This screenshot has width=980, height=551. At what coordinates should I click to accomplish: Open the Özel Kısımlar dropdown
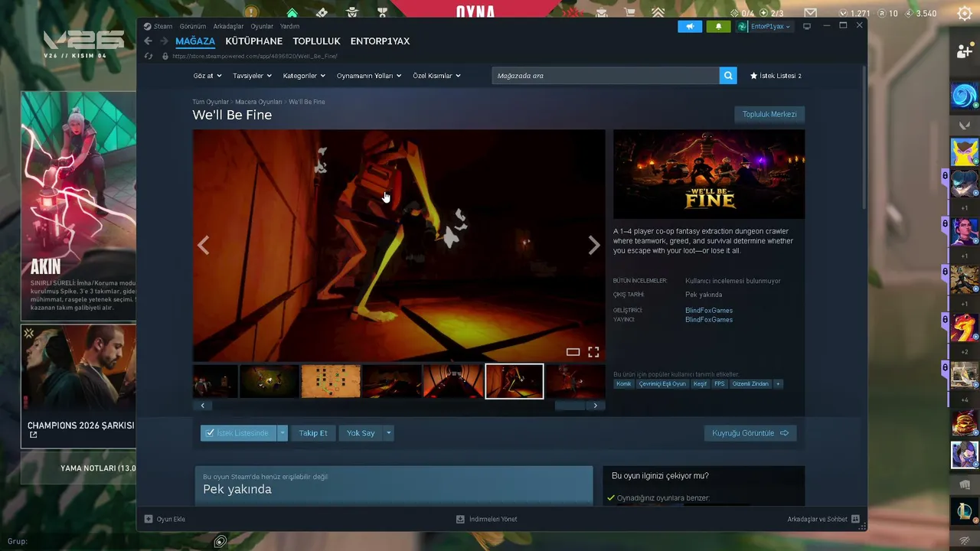[436, 76]
